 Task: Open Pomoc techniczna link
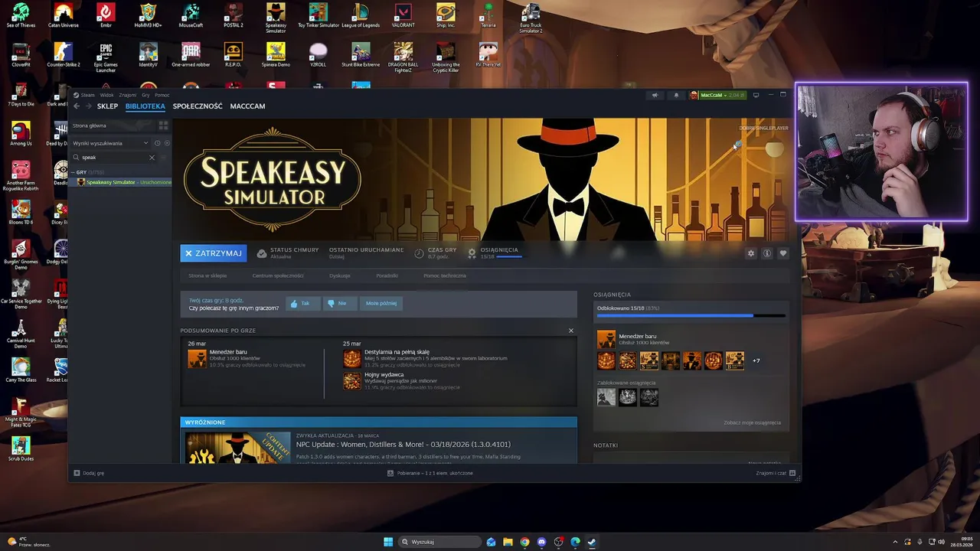pos(445,275)
